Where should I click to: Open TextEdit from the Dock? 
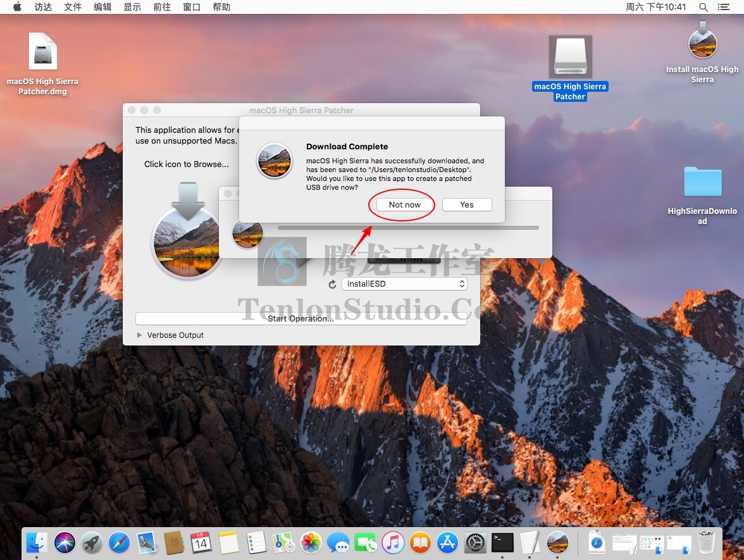(x=530, y=542)
